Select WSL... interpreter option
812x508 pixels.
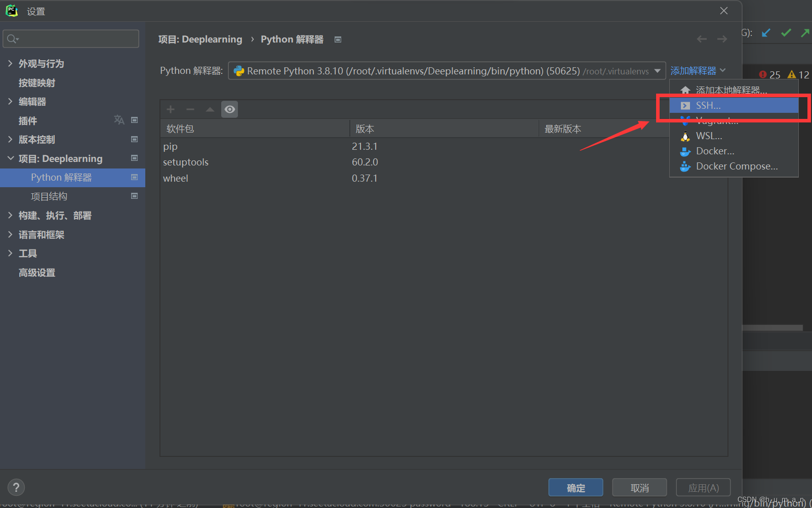coord(734,136)
